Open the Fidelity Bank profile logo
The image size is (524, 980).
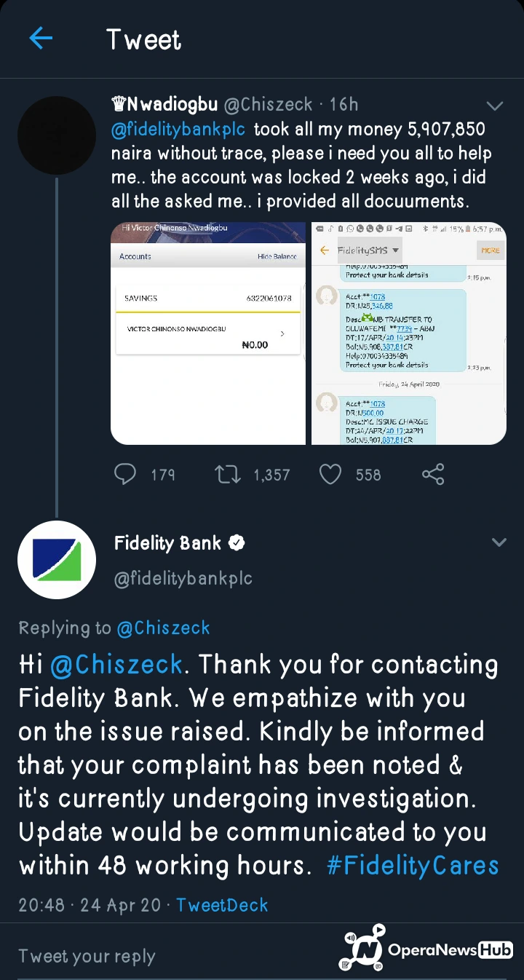point(57,560)
